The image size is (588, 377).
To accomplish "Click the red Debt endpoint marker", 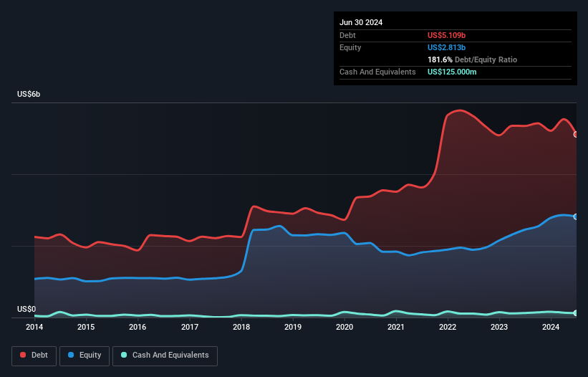I will [576, 134].
